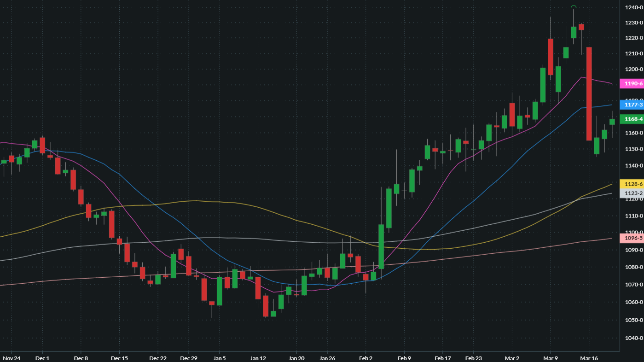
Task: Click the green arc marker above the highest candle
Action: click(573, 6)
